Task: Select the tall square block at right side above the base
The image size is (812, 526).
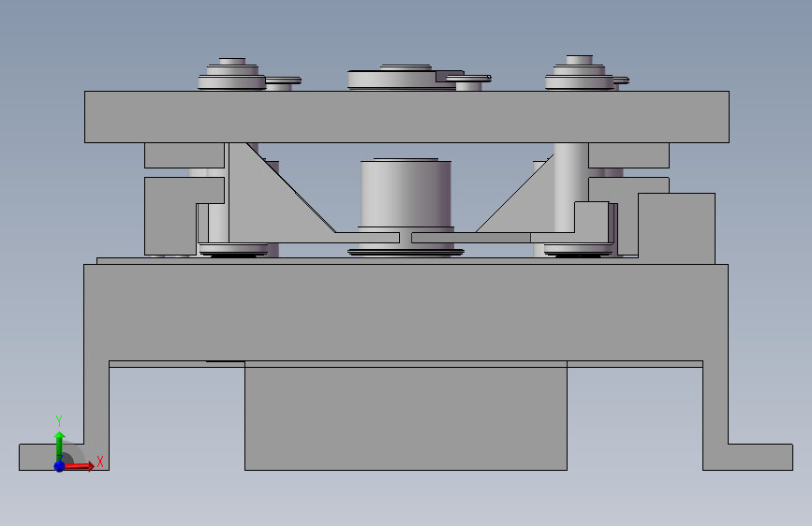Action: point(676,228)
